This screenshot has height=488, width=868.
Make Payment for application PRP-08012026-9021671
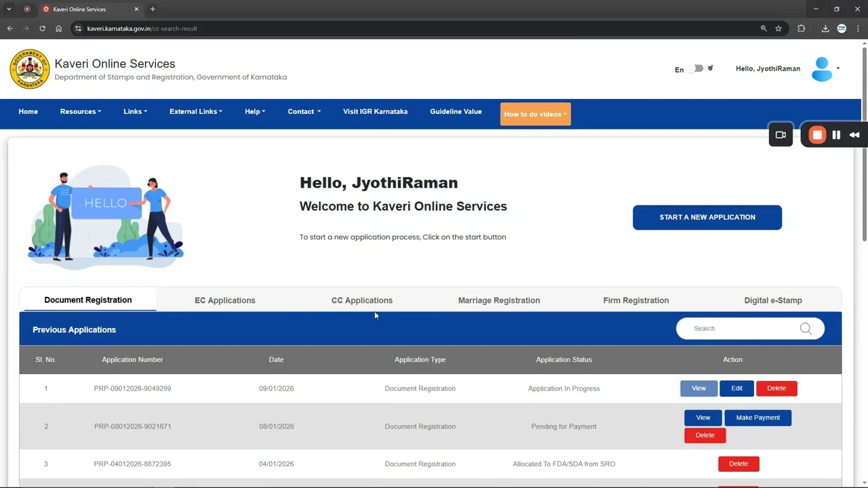click(x=758, y=418)
